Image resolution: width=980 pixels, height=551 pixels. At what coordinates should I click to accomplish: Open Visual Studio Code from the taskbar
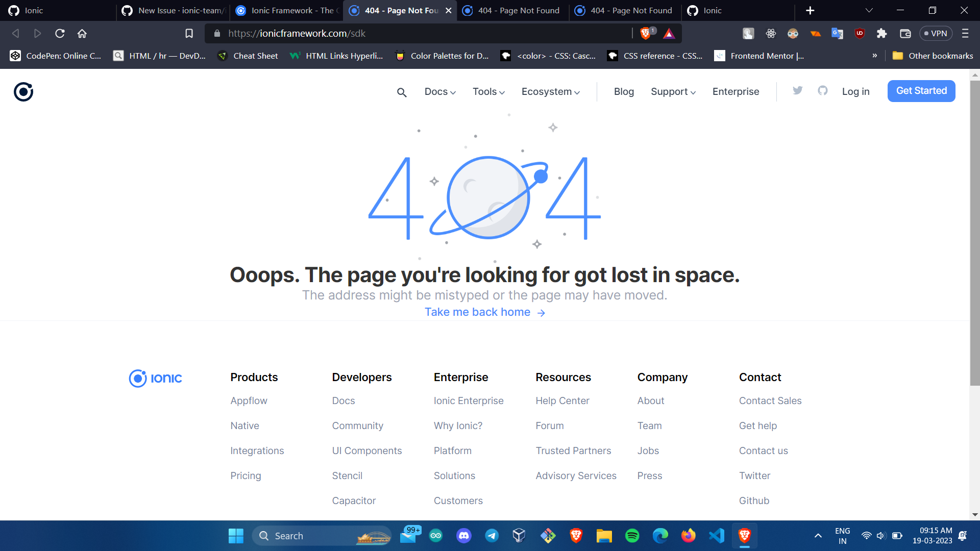[716, 536]
